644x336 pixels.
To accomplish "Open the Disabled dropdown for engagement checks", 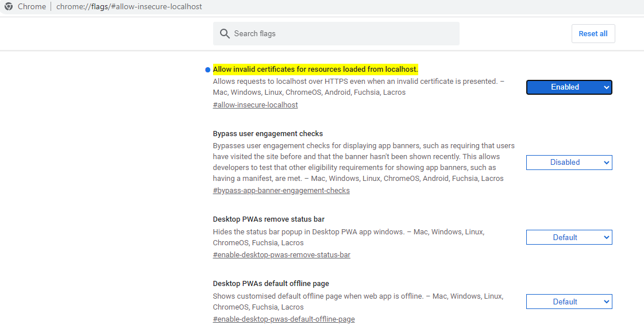I will click(x=569, y=162).
